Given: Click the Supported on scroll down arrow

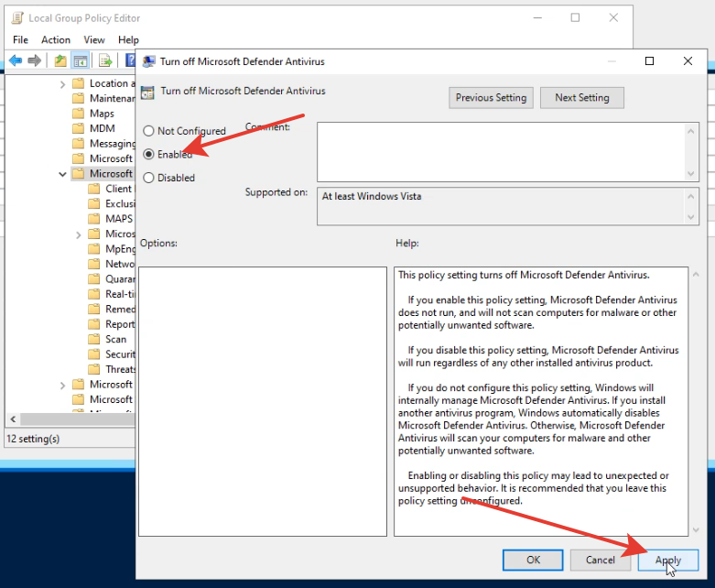Looking at the screenshot, I should click(691, 217).
